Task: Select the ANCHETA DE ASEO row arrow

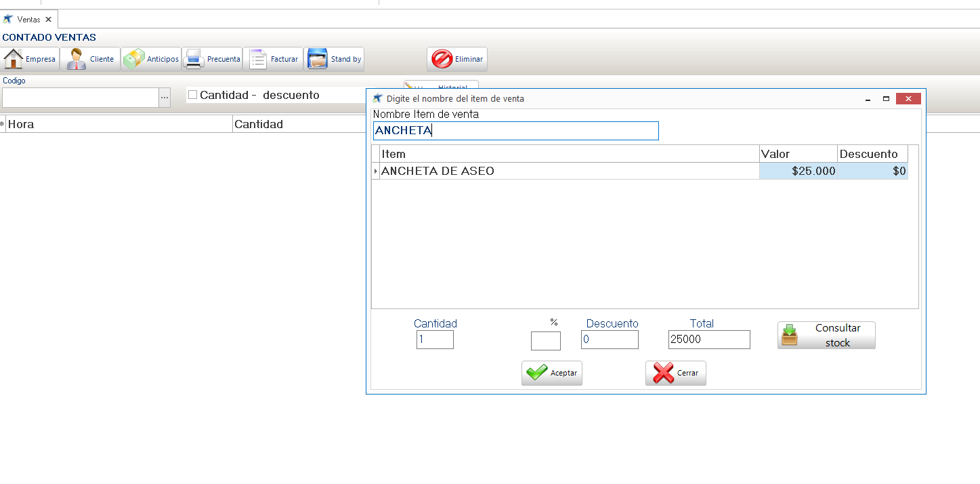Action: coord(376,172)
